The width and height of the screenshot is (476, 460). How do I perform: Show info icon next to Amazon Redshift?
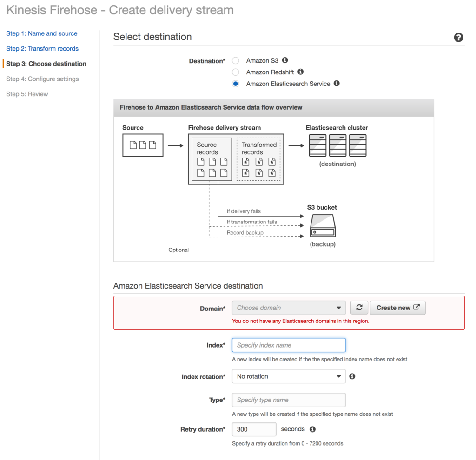[301, 72]
